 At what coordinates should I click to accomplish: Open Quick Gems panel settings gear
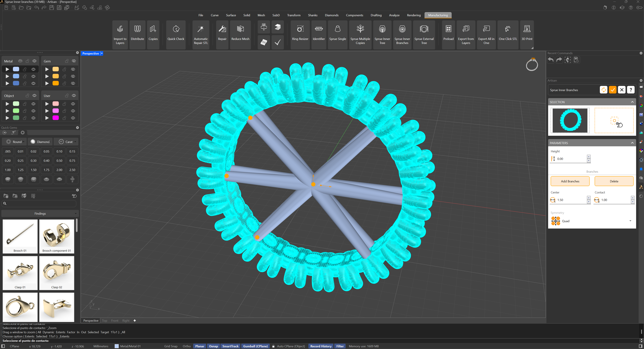point(78,128)
